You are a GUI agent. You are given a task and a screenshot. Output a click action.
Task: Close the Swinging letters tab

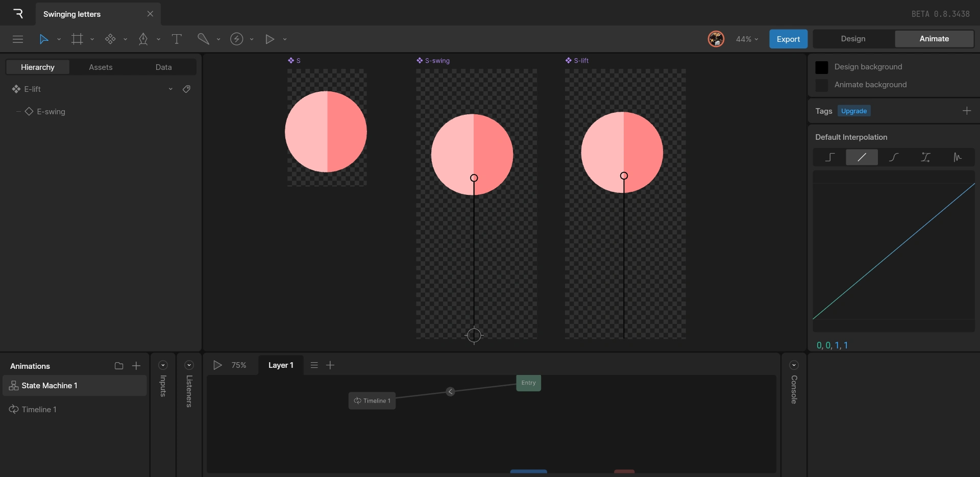tap(150, 14)
